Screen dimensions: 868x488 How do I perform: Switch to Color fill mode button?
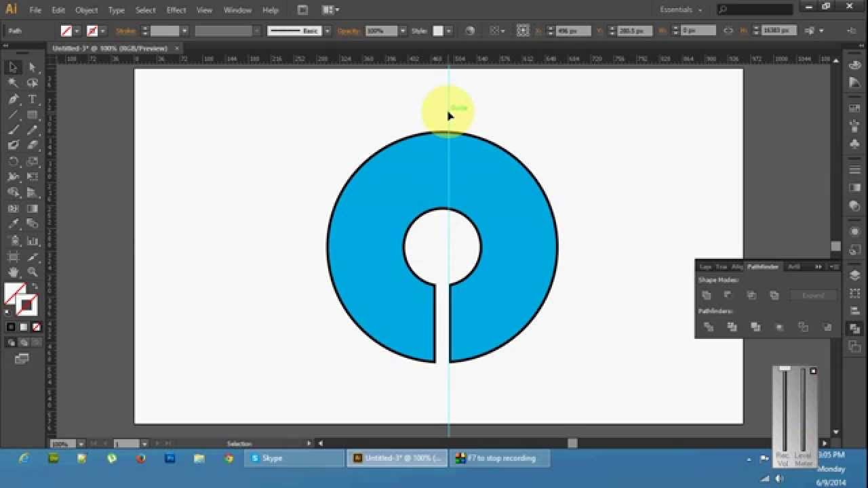click(11, 327)
